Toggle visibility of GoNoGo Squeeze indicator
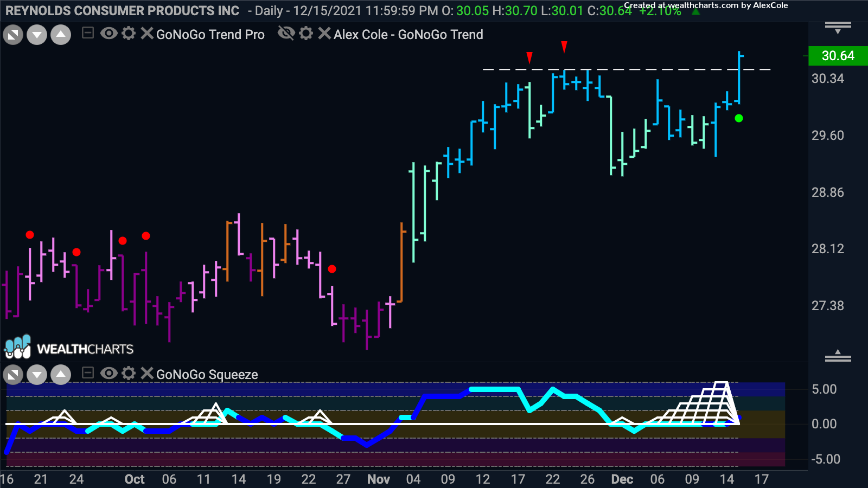Viewport: 868px width, 488px height. 108,373
